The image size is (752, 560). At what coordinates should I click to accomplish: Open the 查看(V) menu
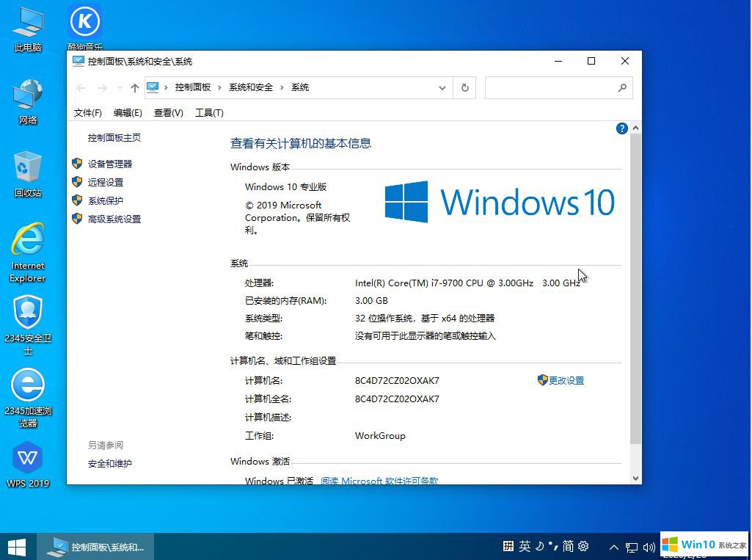pos(168,113)
